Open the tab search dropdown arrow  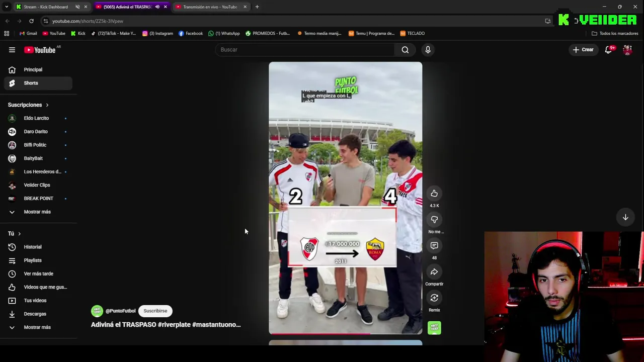[x=7, y=7]
